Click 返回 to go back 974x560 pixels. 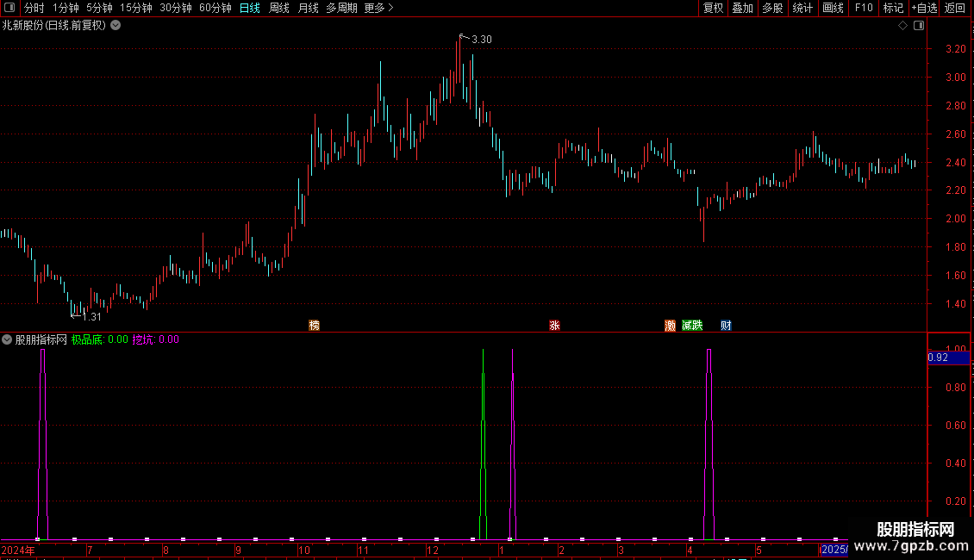tap(955, 8)
